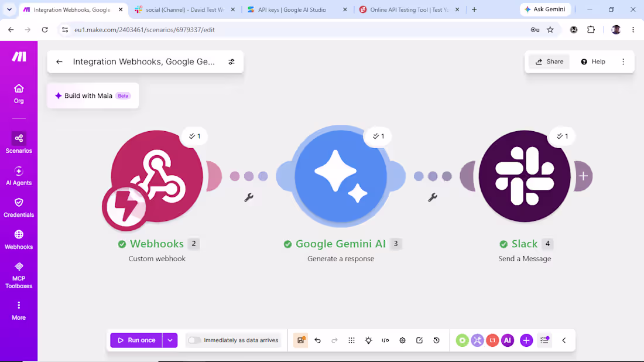Click the purple Tools circle in toolbar
Viewport: 644px width, 362px height.
(477, 340)
